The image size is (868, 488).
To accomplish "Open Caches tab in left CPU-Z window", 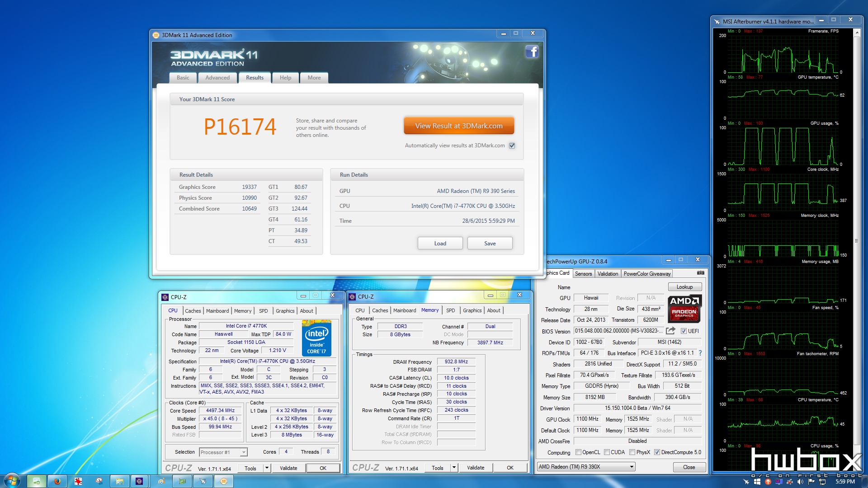I will 193,311.
